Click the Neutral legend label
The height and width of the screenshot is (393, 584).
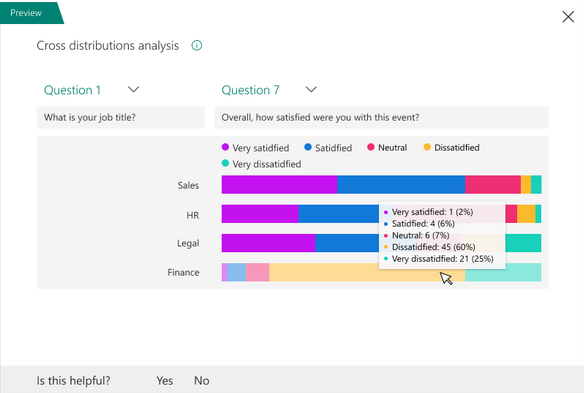[393, 148]
